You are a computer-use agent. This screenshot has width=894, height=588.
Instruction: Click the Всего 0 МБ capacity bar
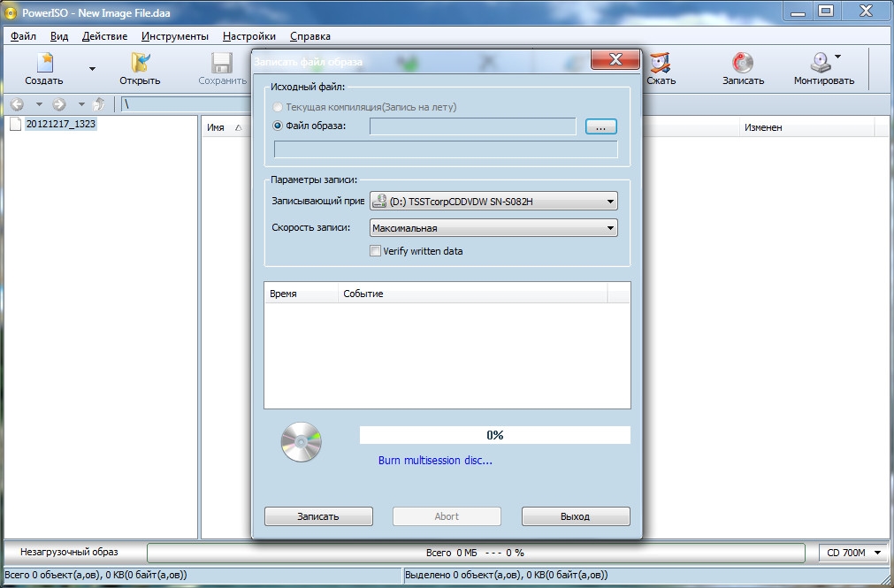476,553
